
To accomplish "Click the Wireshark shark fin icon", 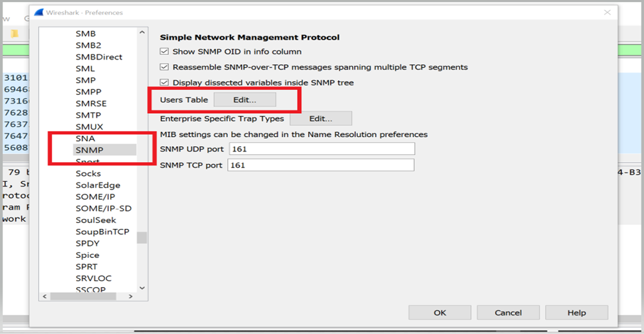I will pos(38,13).
